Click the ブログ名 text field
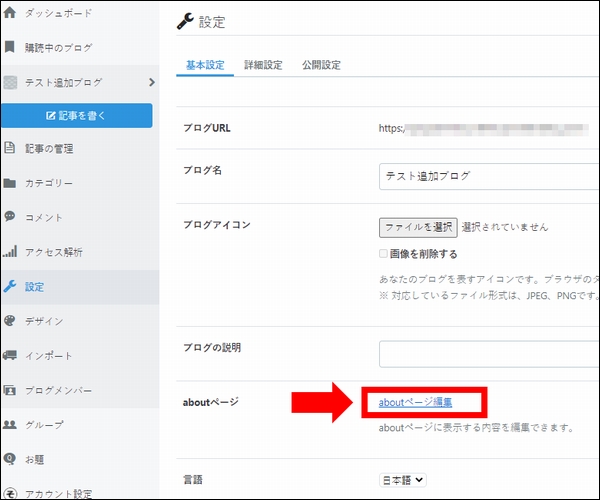 (x=489, y=176)
